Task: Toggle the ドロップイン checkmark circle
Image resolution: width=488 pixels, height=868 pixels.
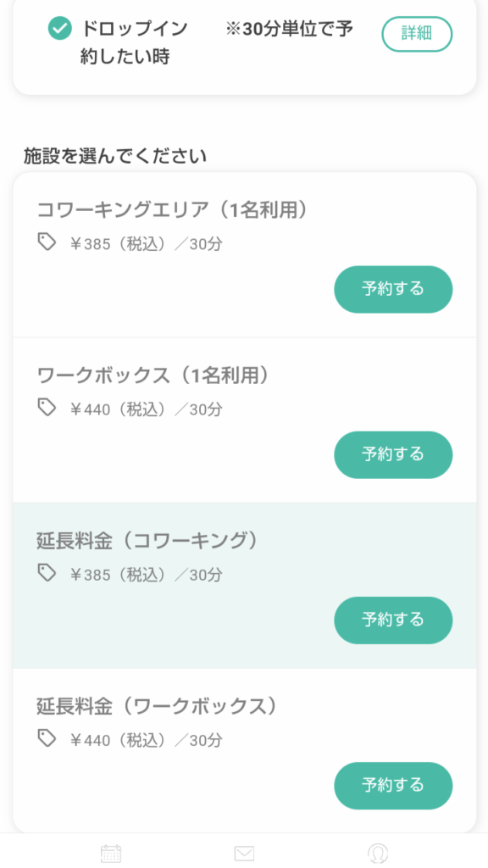Action: click(x=60, y=28)
